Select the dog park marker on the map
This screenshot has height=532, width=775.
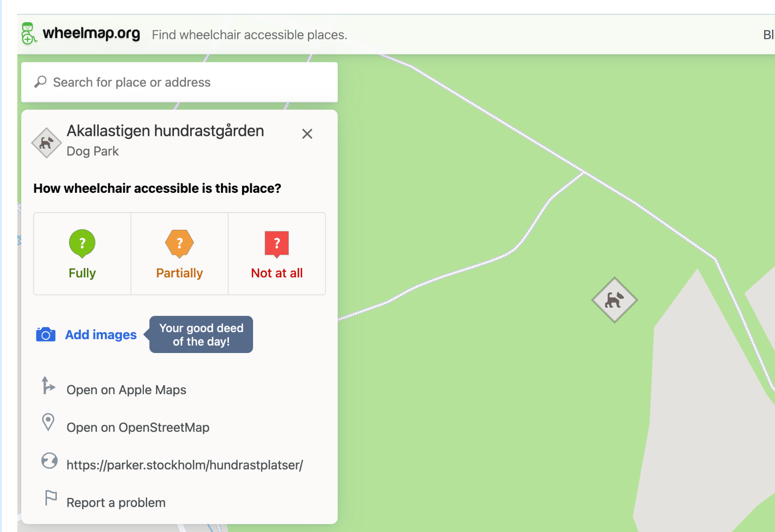coord(614,300)
